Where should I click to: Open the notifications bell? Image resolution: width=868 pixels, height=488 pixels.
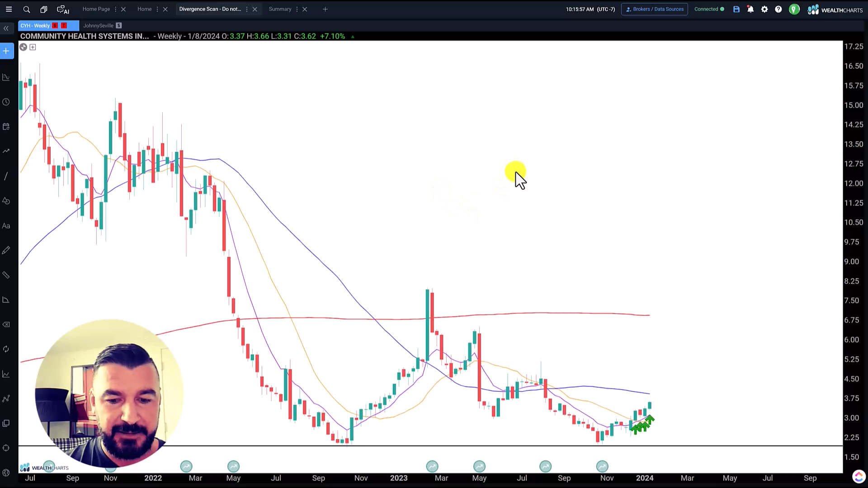click(750, 9)
